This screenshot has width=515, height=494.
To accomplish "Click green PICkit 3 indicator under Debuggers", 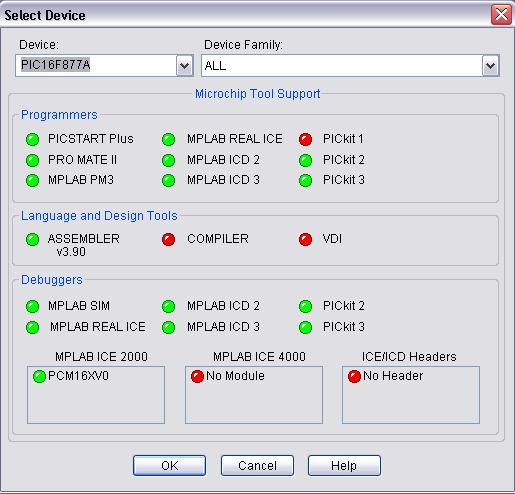I will pyautogui.click(x=305, y=327).
